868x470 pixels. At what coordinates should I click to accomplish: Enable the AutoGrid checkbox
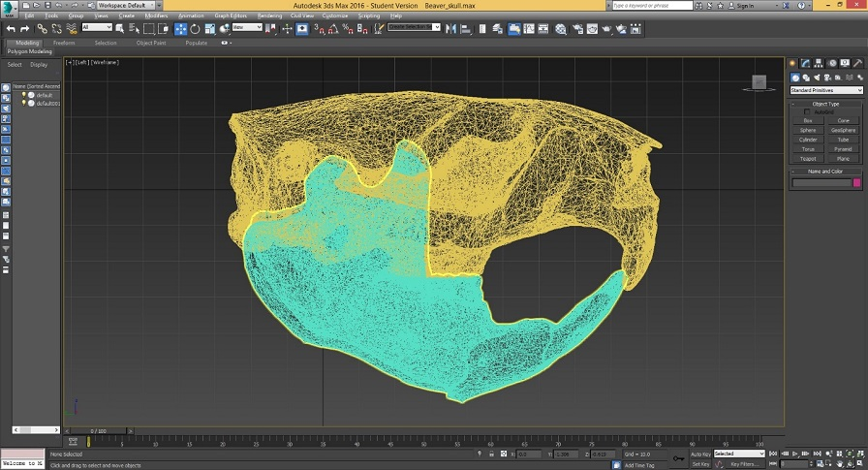[x=808, y=111]
